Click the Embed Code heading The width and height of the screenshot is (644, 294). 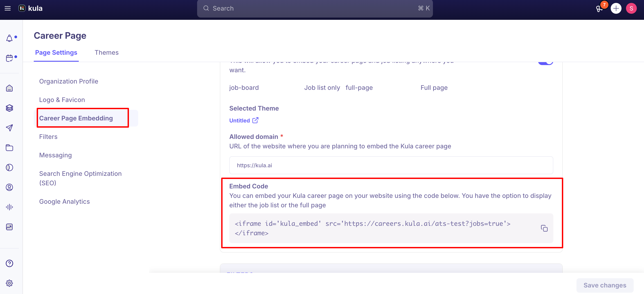coord(248,186)
